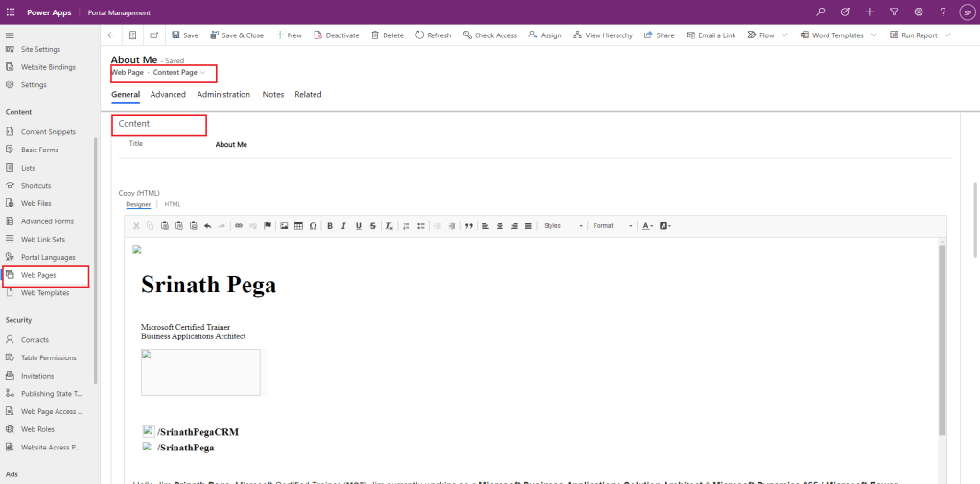Toggle strikethrough formatting in the editor
Screen dimensions: 980x484
(372, 226)
